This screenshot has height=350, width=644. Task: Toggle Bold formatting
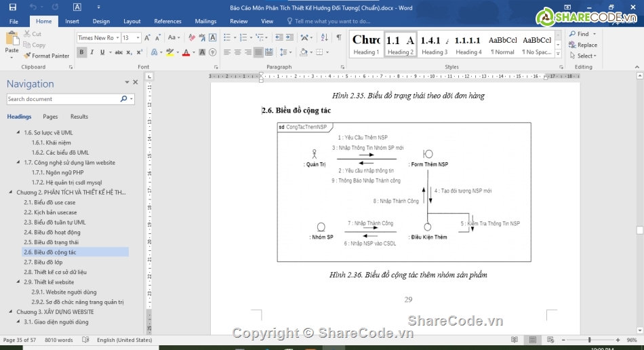point(82,52)
